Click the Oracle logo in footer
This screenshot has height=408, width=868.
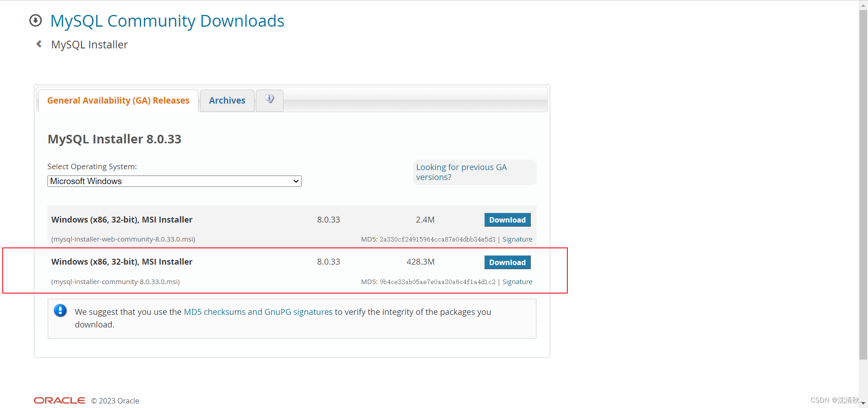(x=59, y=400)
